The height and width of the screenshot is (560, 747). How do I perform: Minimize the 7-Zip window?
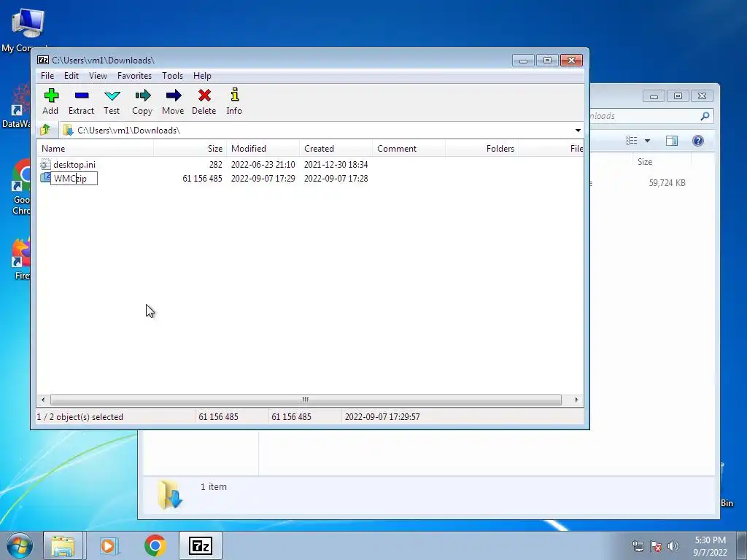523,60
